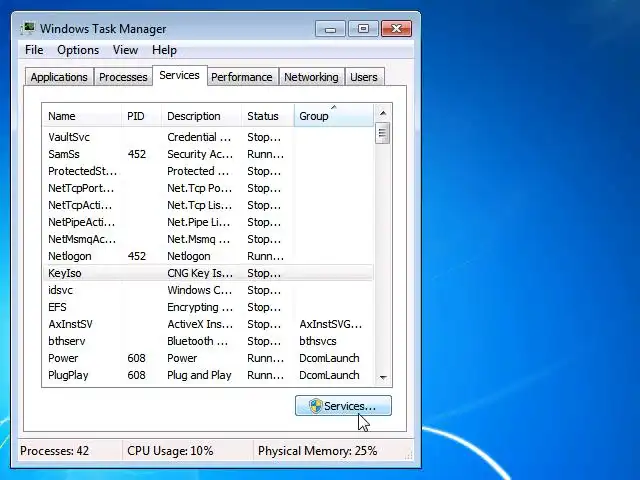The image size is (640, 480).
Task: Open the Help menu
Action: click(x=164, y=50)
